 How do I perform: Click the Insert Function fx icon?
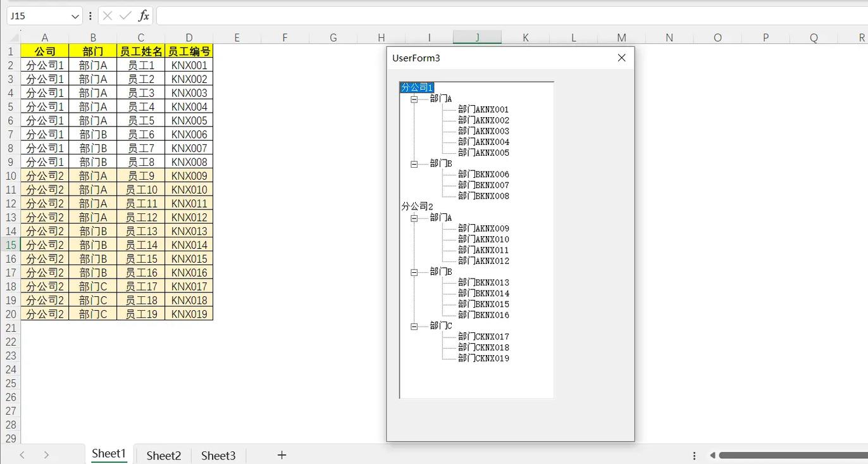point(144,16)
